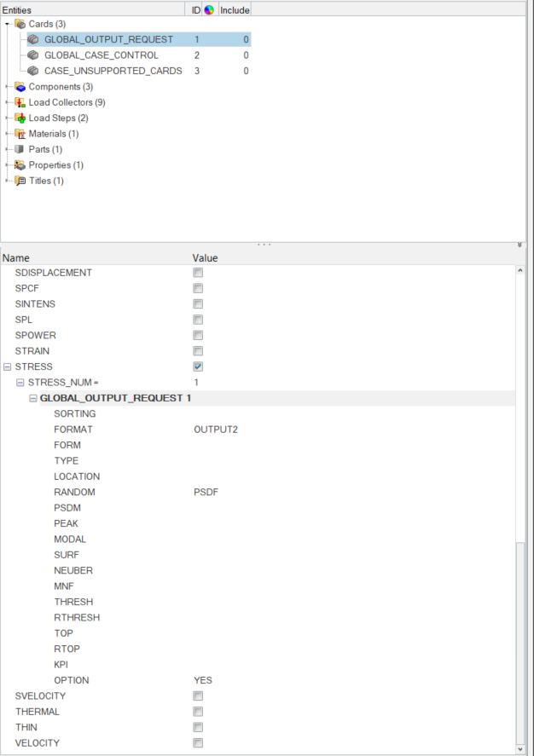The width and height of the screenshot is (534, 756).
Task: Click the Load Steps icon
Action: [20, 118]
